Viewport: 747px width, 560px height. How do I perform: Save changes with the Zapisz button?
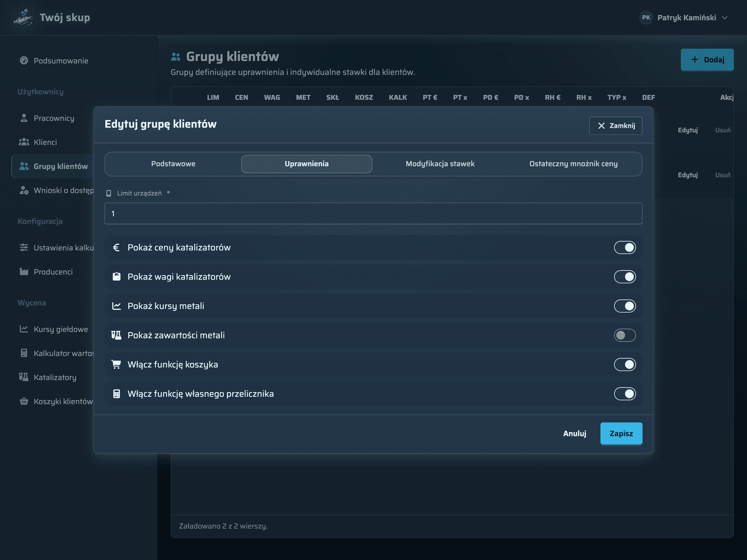(x=621, y=433)
